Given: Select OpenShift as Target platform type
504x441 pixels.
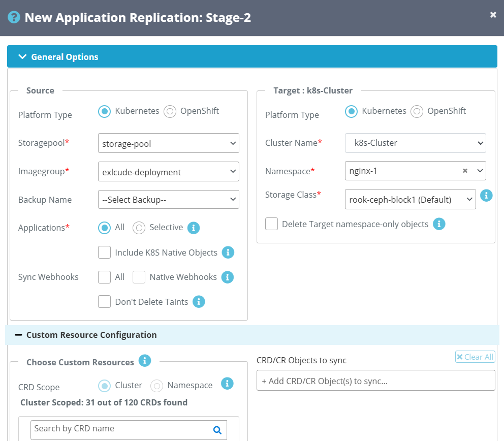Looking at the screenshot, I should (x=417, y=112).
